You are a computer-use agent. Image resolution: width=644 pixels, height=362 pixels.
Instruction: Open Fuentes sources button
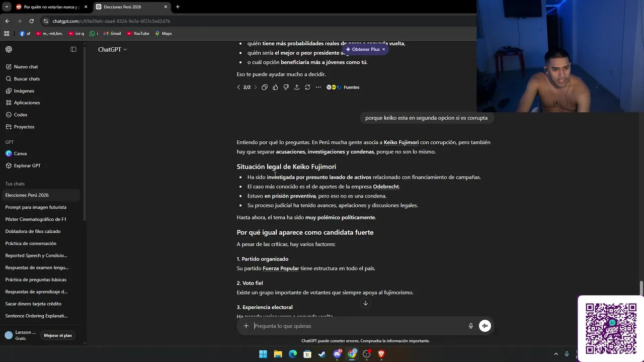pos(343,87)
